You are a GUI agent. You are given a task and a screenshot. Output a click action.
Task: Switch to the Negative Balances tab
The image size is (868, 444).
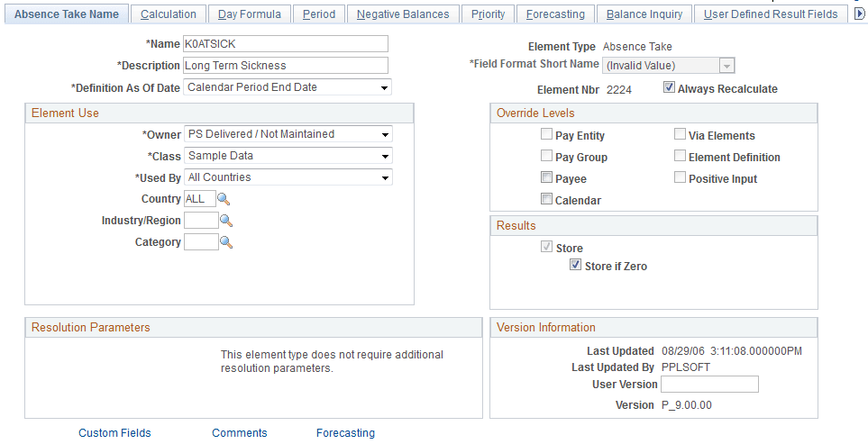point(403,14)
